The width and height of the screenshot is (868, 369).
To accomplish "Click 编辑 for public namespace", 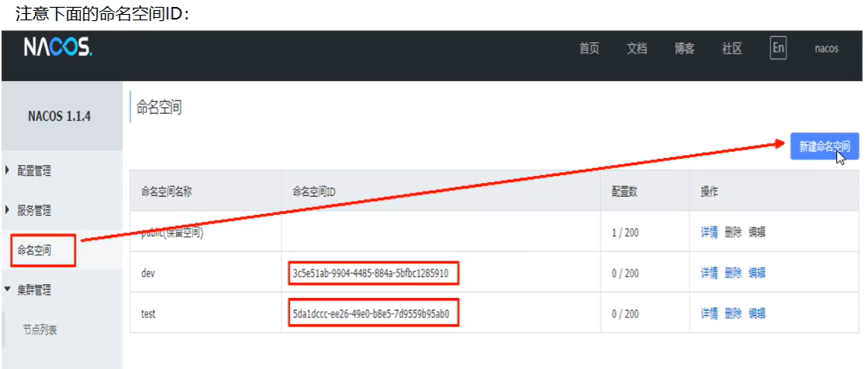I will click(757, 232).
